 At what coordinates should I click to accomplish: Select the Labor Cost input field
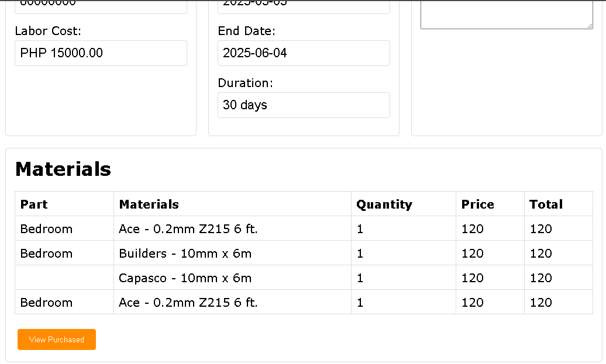(101, 53)
